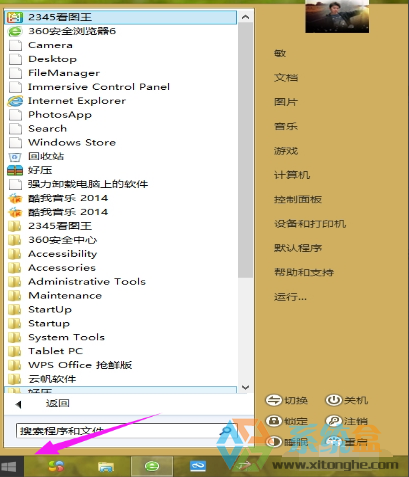Viewport: 409px width, 477px height.
Task: Launch Internet Explorer from program list
Action: [121, 101]
